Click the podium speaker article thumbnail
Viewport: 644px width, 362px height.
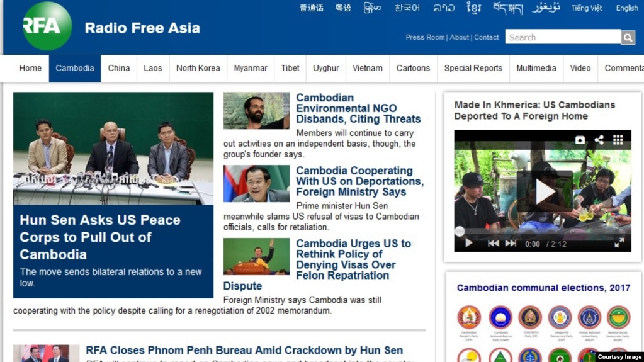tap(256, 256)
